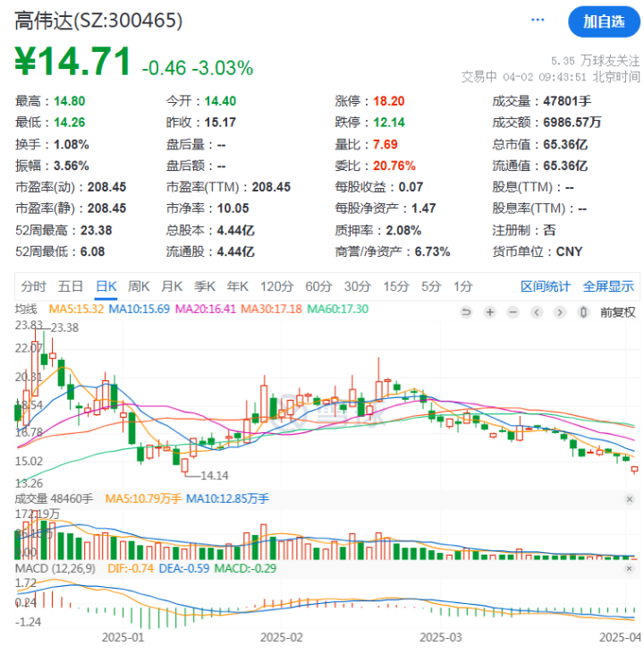Close the MACD indicator panel

point(630,568)
